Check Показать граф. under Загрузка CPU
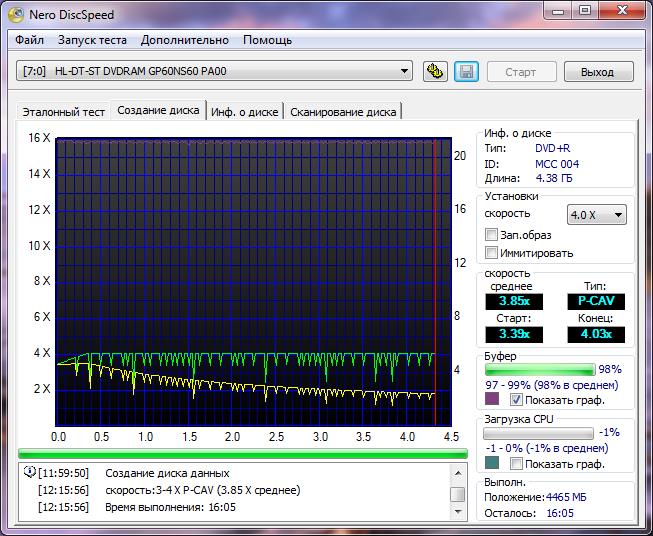This screenshot has height=536, width=653. tap(516, 463)
